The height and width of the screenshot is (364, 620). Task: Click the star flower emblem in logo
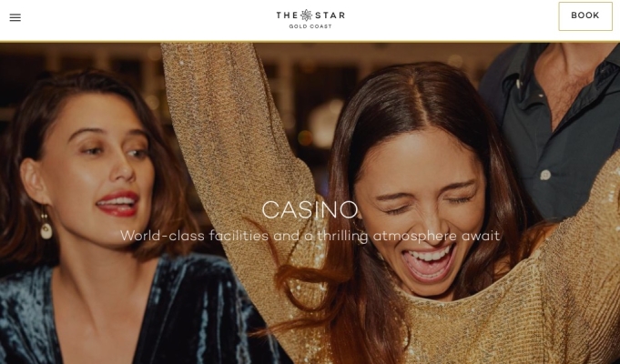[x=306, y=15]
